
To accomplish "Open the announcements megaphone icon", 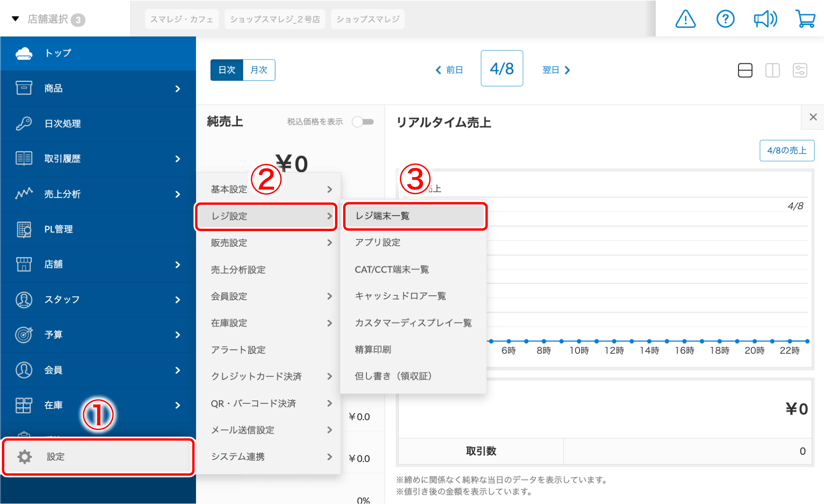I will point(765,19).
